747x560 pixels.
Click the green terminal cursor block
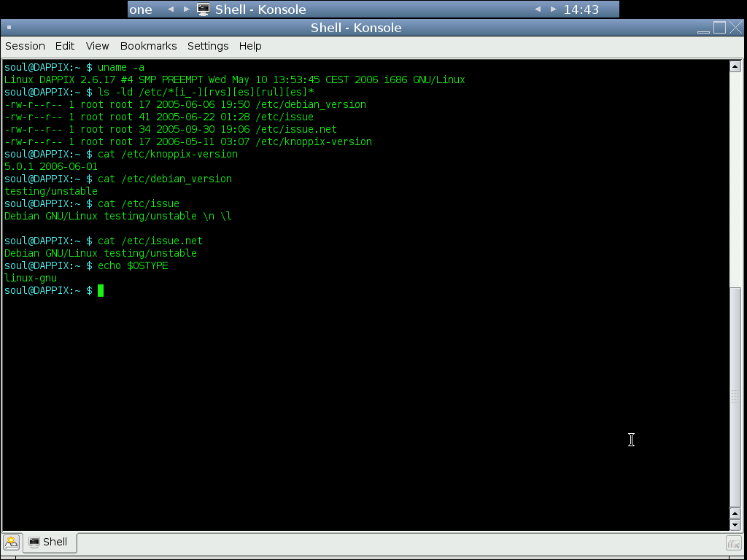point(101,290)
